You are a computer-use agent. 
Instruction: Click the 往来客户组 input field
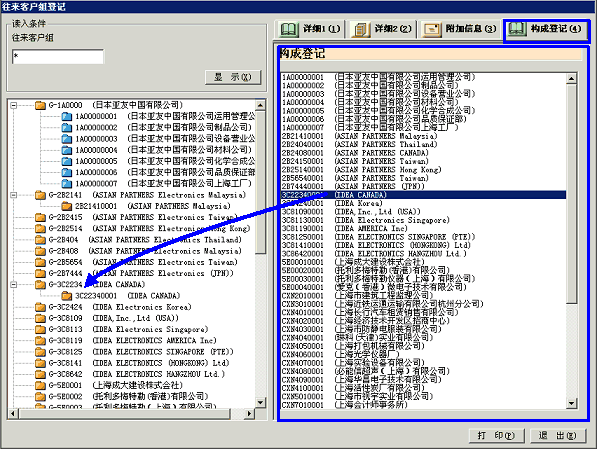click(58, 56)
